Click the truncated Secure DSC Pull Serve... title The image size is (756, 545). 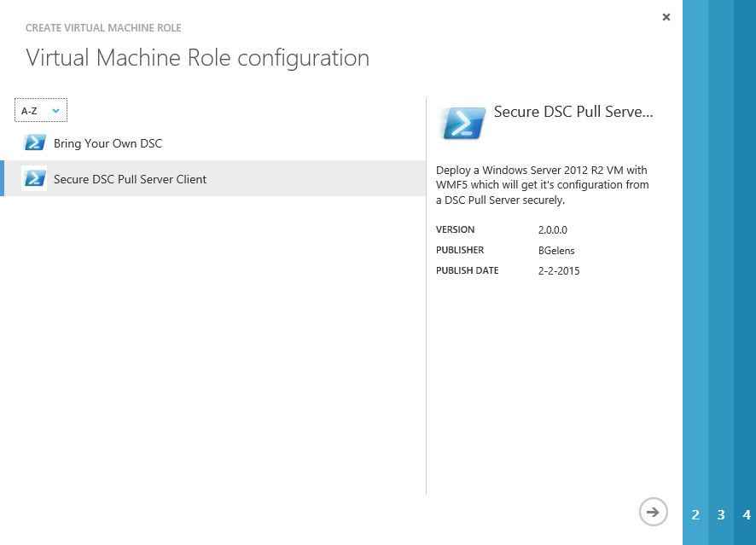(x=573, y=112)
